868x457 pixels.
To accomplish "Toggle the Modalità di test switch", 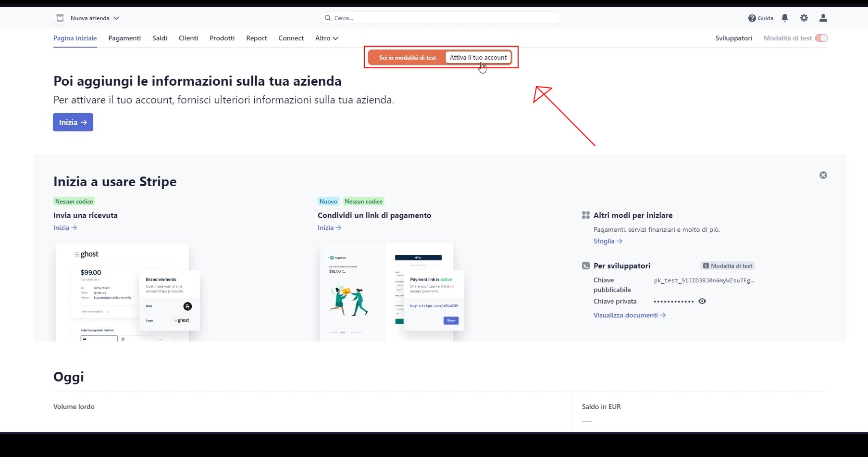I will point(821,38).
